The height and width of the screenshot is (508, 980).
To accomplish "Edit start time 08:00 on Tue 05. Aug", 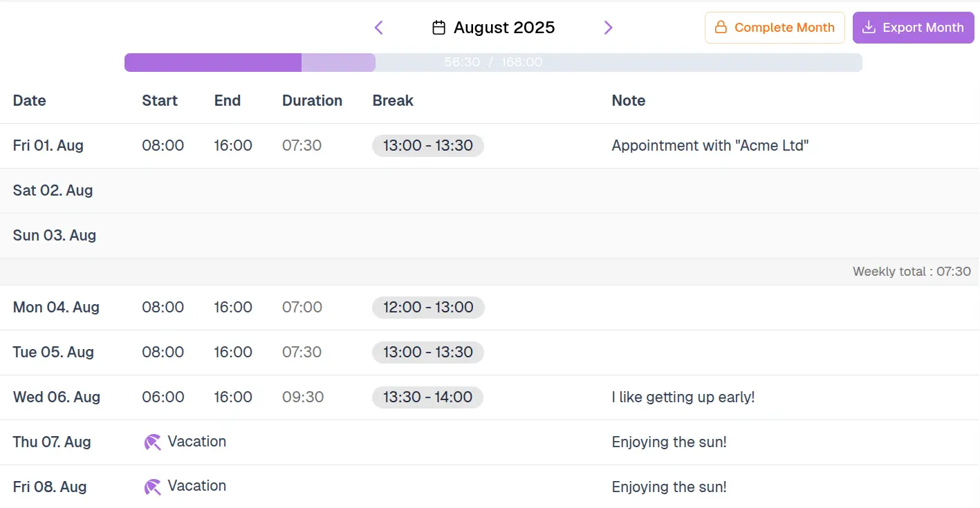I will click(x=163, y=352).
